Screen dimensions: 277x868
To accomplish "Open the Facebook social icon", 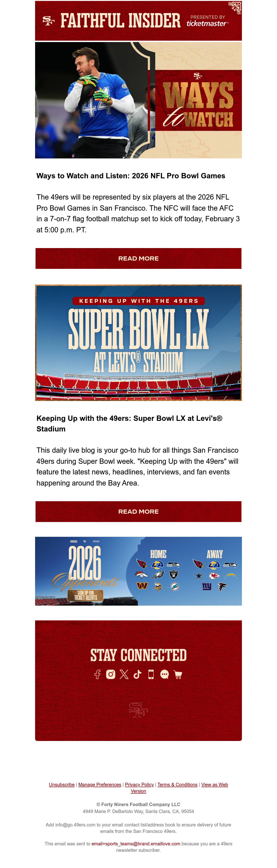I will (97, 674).
